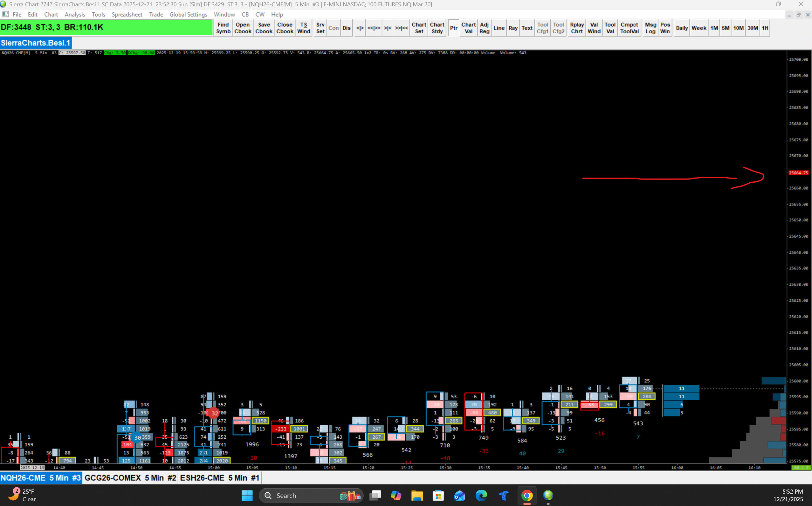
Task: Click the large expand <<|>> spacing button
Action: tap(374, 28)
